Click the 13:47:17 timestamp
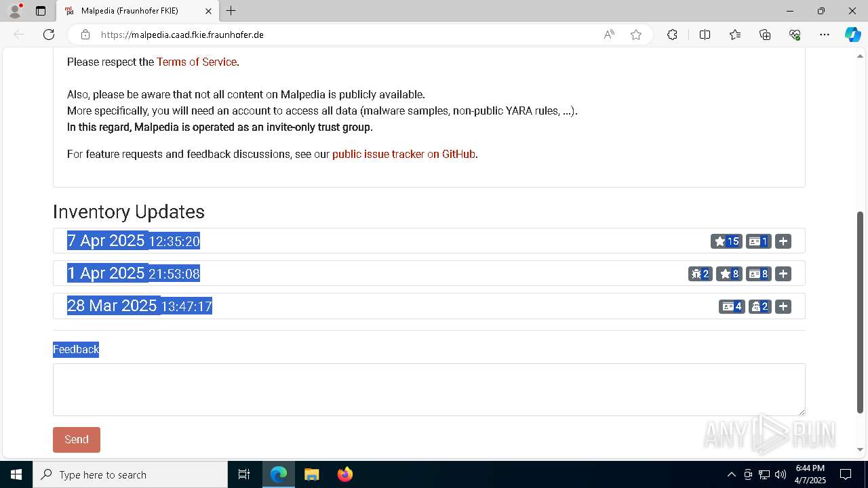 pyautogui.click(x=186, y=306)
